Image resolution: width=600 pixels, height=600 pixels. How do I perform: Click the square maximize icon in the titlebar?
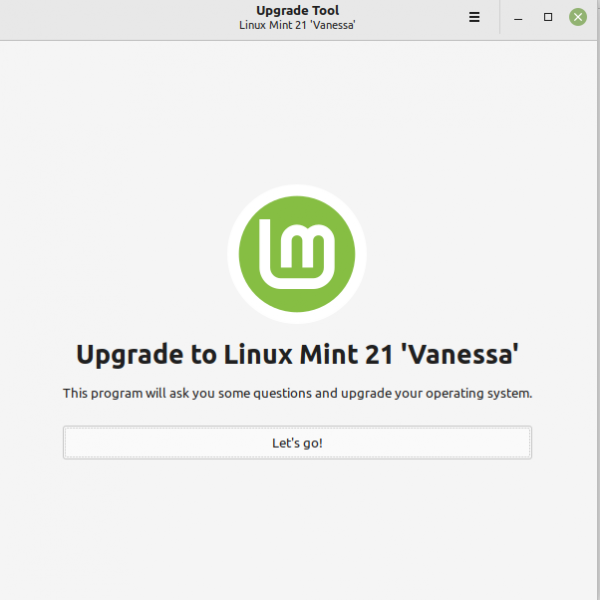548,17
